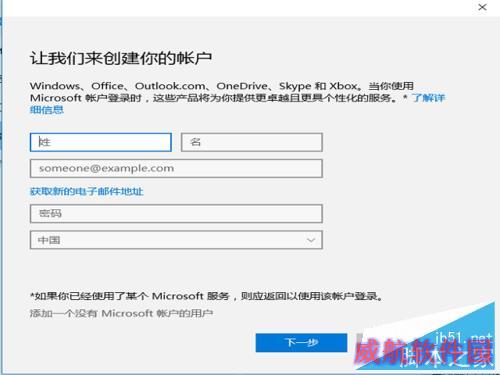Focus the 姓 (last name) field
This screenshot has height=375, width=500.
[101, 142]
